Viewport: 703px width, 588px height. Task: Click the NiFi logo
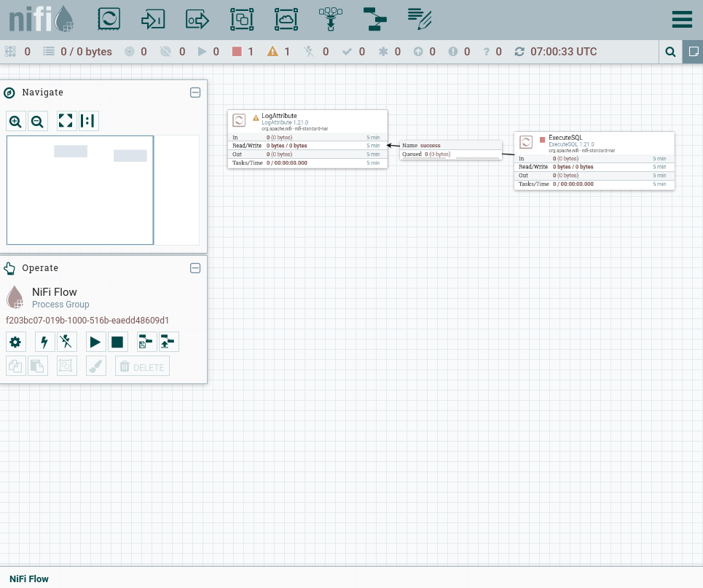coord(41,19)
